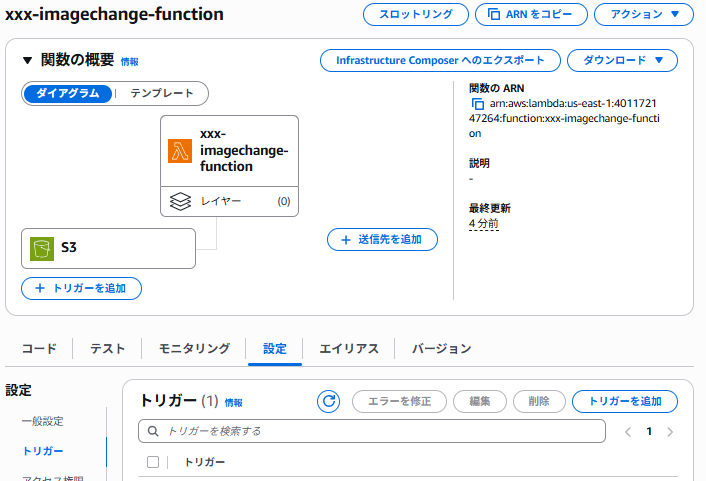Open 情報 link beside トリガー (1)
706x481 pixels.
(234, 403)
